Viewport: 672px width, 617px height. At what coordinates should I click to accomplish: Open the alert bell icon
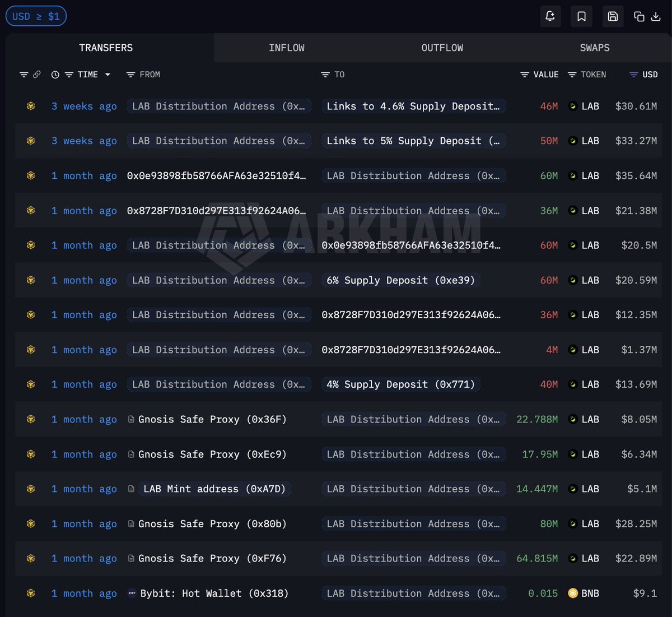pyautogui.click(x=550, y=16)
